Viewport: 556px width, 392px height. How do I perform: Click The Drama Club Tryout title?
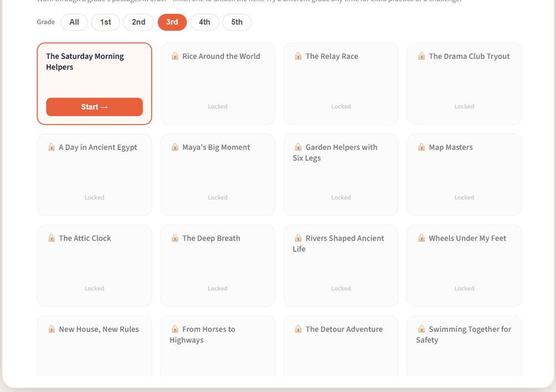[469, 56]
